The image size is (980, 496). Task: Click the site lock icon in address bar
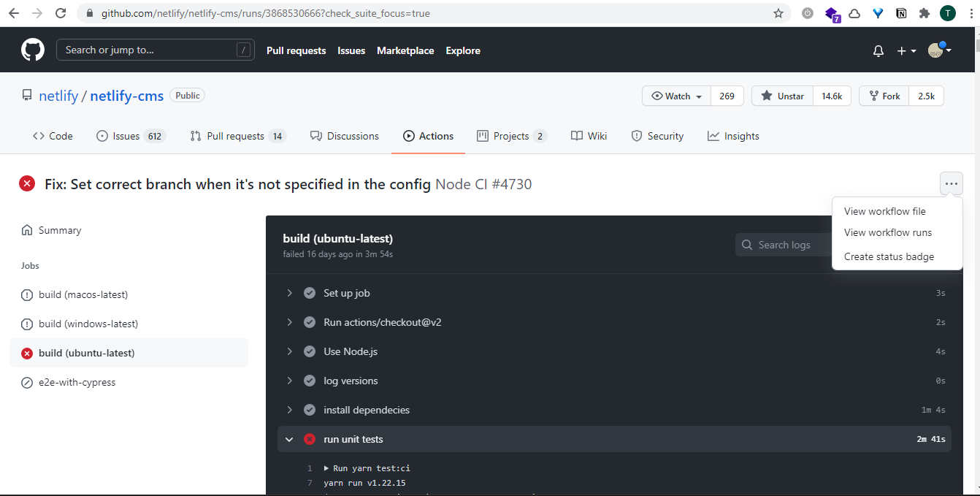pos(90,13)
